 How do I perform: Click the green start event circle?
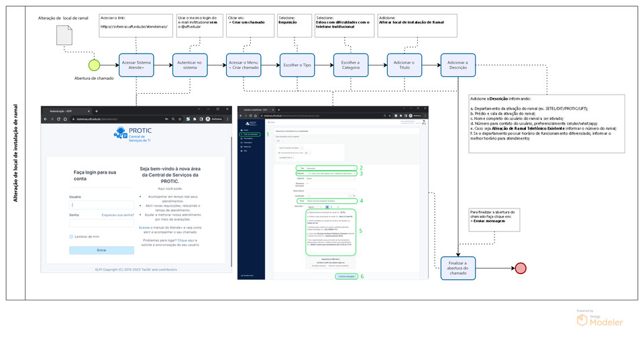94,65
